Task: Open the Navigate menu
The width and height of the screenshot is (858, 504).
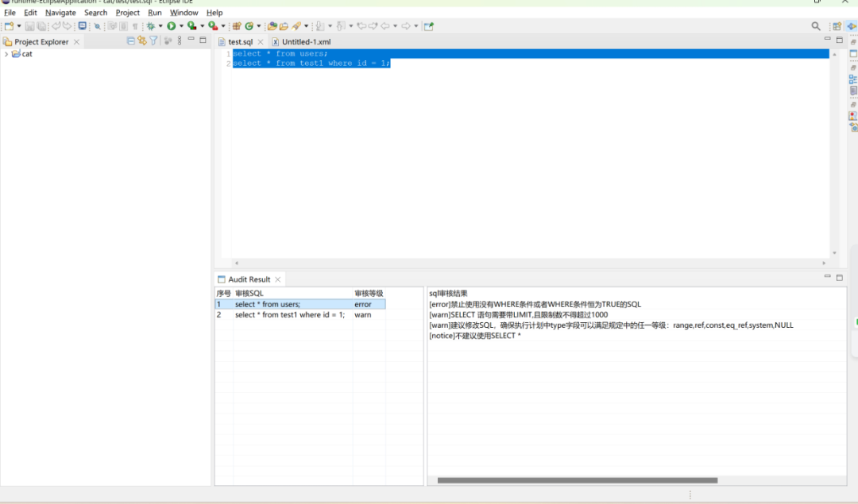Action: click(x=60, y=13)
